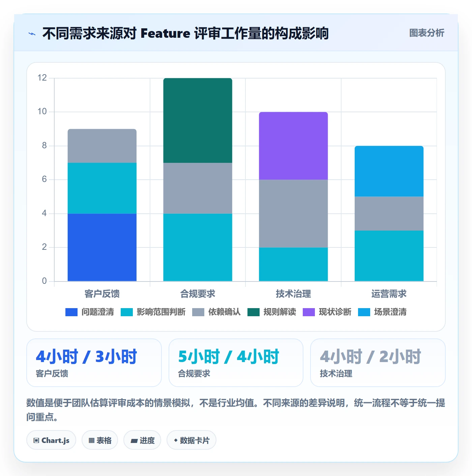Image resolution: width=472 pixels, height=476 pixels.
Task: Click the 图表分析 label in header
Action: (x=426, y=33)
